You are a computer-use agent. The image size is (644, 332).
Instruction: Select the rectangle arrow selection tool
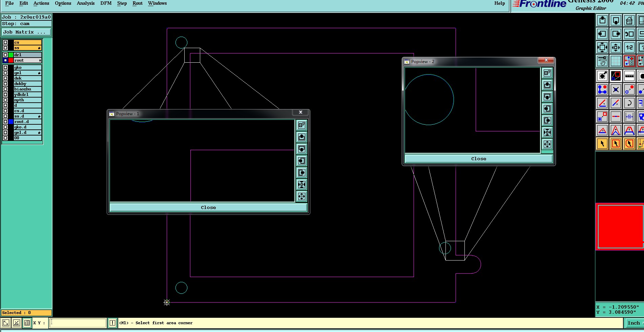pyautogui.click(x=616, y=144)
